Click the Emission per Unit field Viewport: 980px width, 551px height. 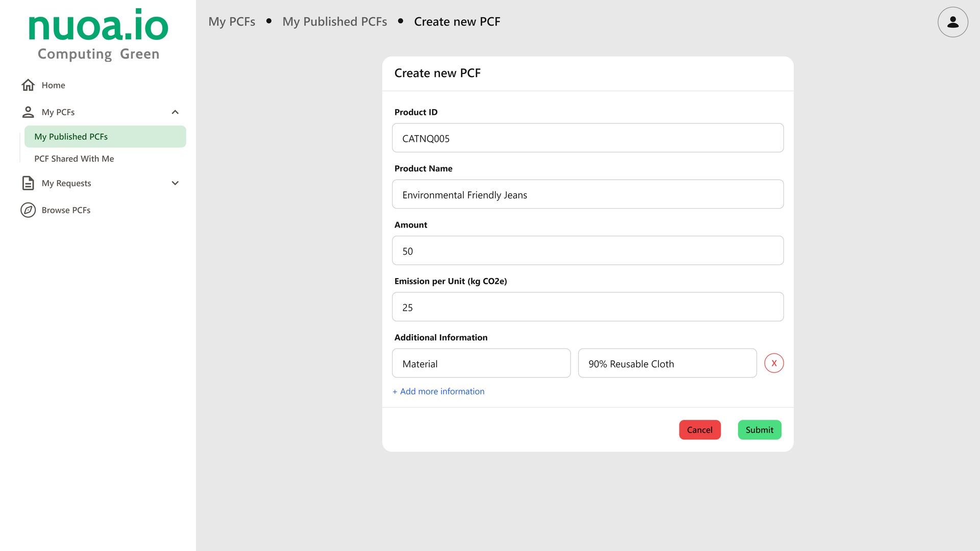tap(587, 307)
